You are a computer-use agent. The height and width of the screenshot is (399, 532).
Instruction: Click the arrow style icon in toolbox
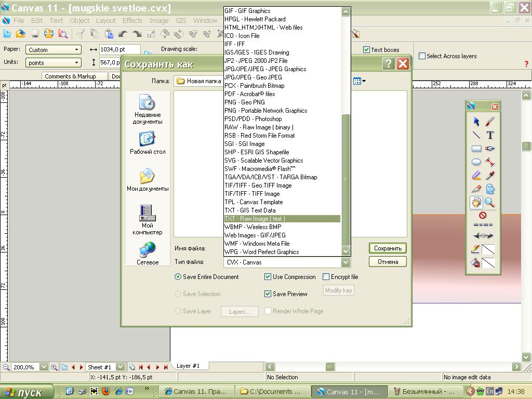point(483,235)
